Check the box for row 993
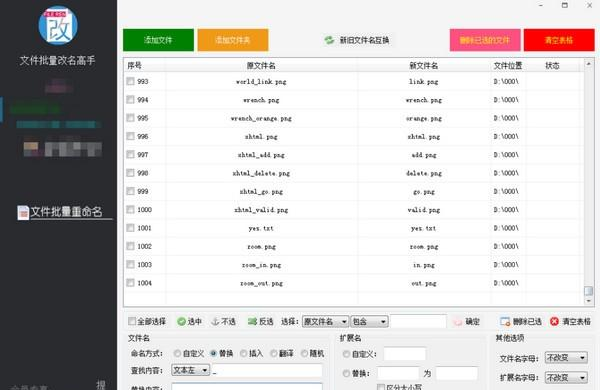The width and height of the screenshot is (600, 390). pos(130,81)
